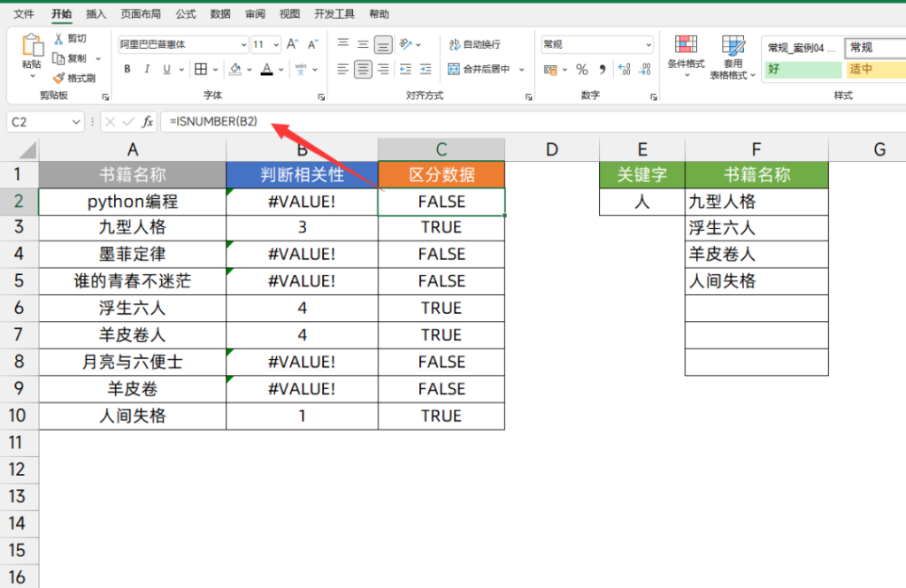Viewport: 906px width, 588px height.
Task: Apply the font color A
Action: [266, 69]
